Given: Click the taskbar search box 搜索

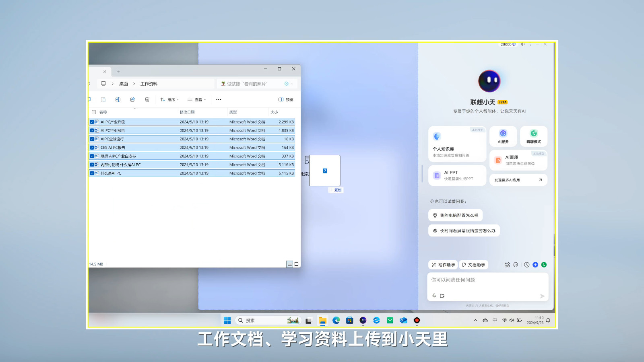Looking at the screenshot, I should coord(268,320).
